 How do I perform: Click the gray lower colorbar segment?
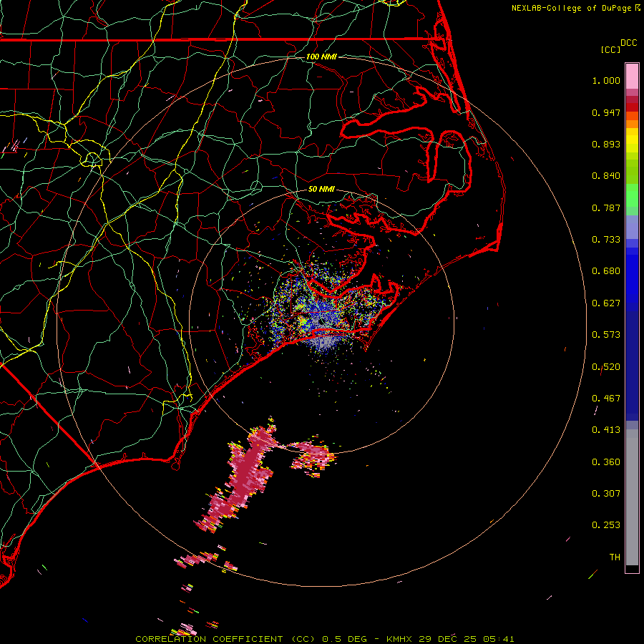632,497
